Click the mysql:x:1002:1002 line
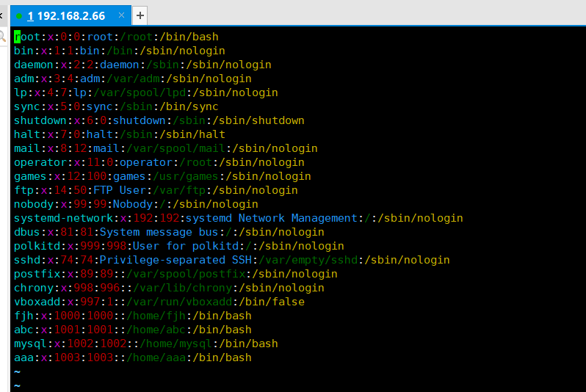The height and width of the screenshot is (392, 586). coord(146,344)
